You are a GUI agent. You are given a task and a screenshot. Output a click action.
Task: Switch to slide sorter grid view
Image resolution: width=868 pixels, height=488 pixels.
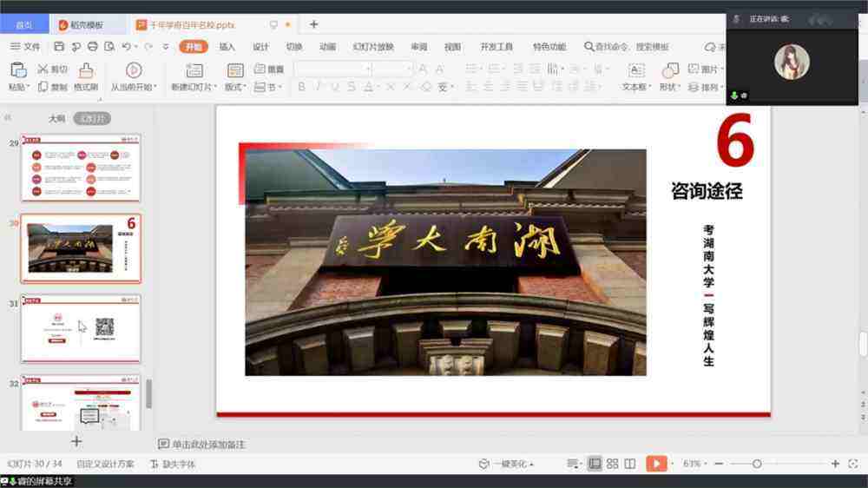pyautogui.click(x=612, y=465)
